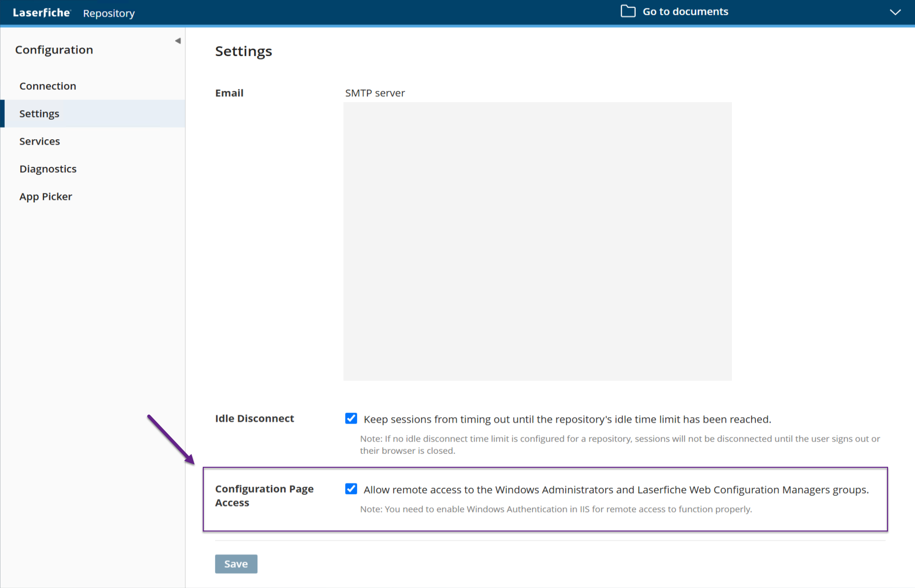This screenshot has height=588, width=915.
Task: Toggle the allow remote access checkbox
Action: pos(351,489)
